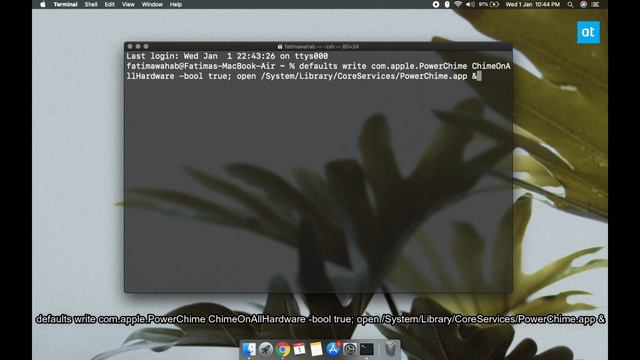This screenshot has height=360, width=640.
Task: Open Launchpad from the Dock
Action: point(266,349)
